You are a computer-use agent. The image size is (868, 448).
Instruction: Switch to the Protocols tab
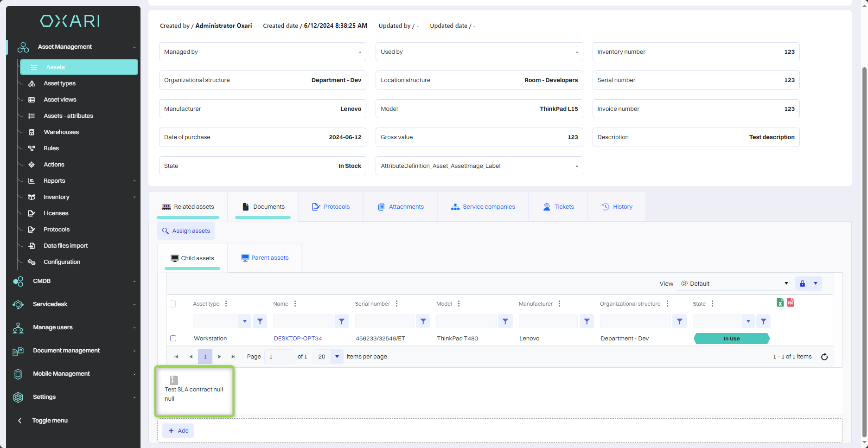pos(331,207)
